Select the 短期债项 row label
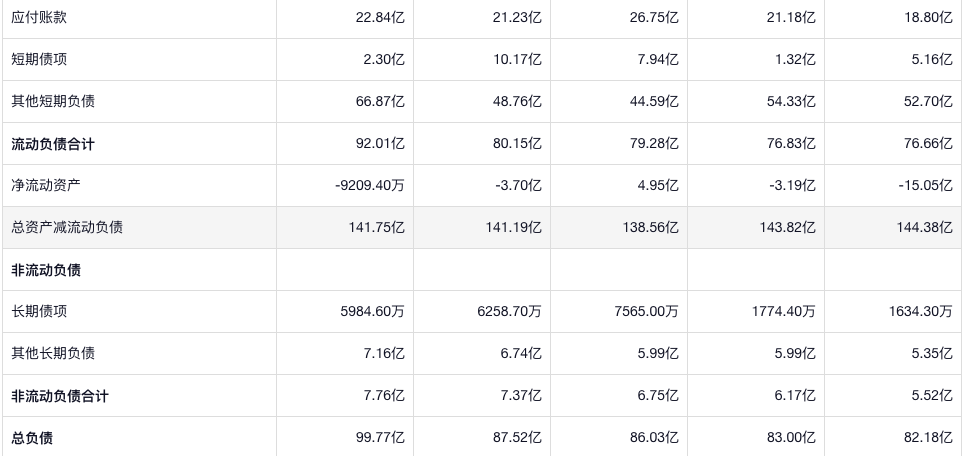 pyautogui.click(x=39, y=59)
